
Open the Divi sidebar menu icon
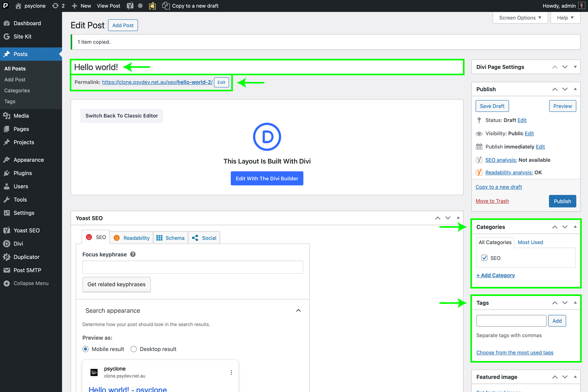[x=7, y=244]
